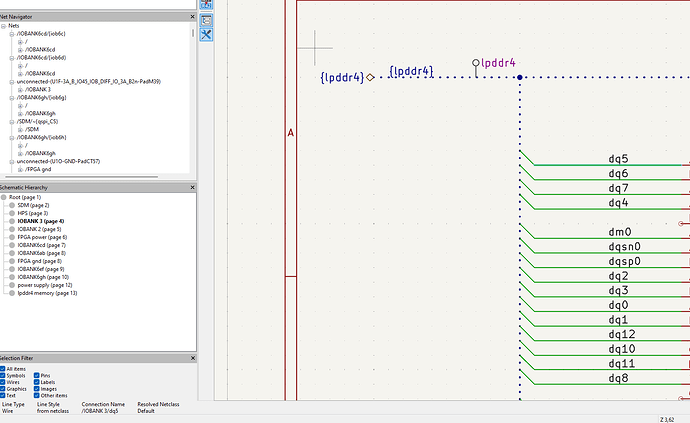This screenshot has width=690, height=423.
Task: Select the bus junction dot
Action: (x=520, y=77)
